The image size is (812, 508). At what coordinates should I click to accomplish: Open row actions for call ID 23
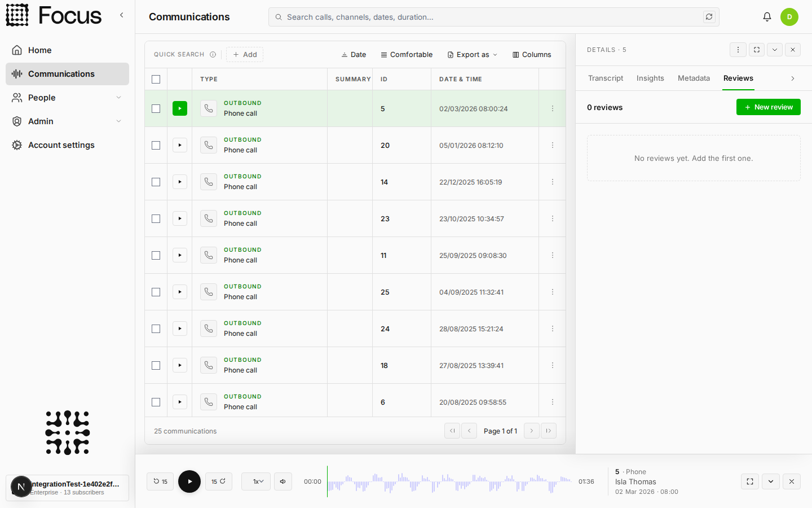[x=553, y=218]
